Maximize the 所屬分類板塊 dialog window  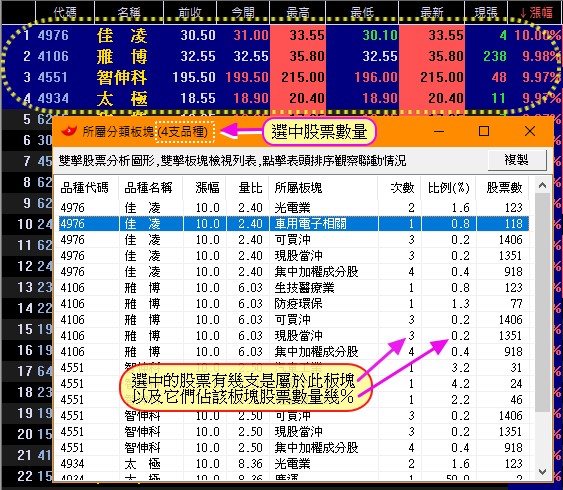[484, 131]
